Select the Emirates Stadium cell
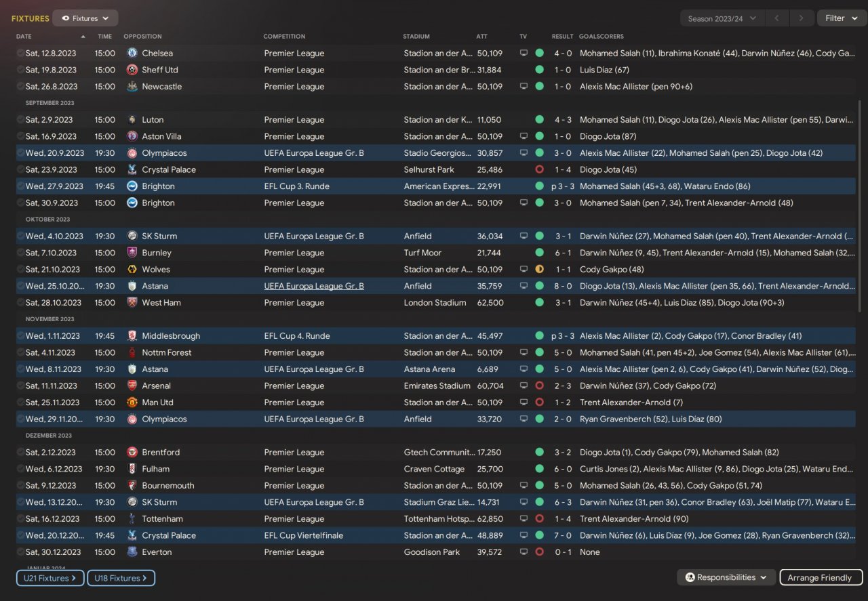 point(437,386)
